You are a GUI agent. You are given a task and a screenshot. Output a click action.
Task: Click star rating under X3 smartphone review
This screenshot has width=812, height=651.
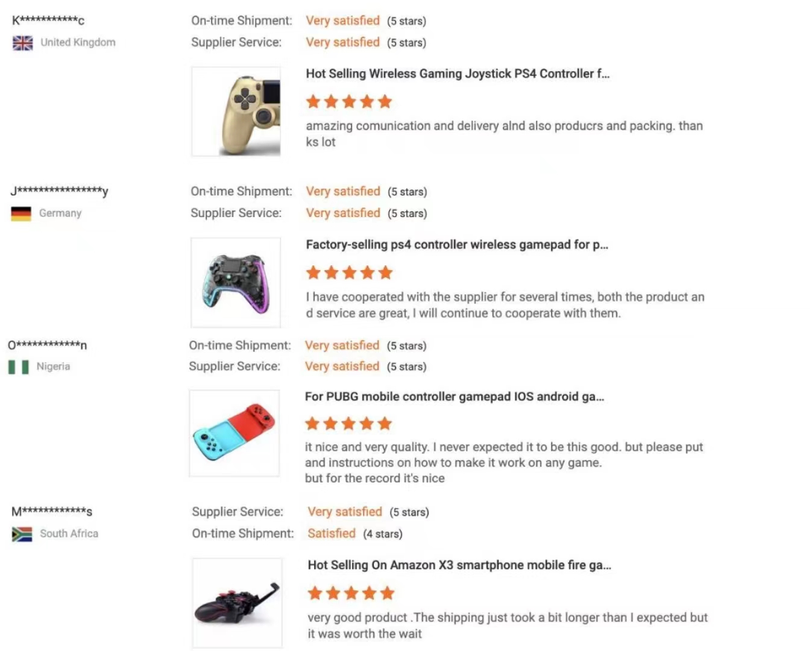coord(351,593)
